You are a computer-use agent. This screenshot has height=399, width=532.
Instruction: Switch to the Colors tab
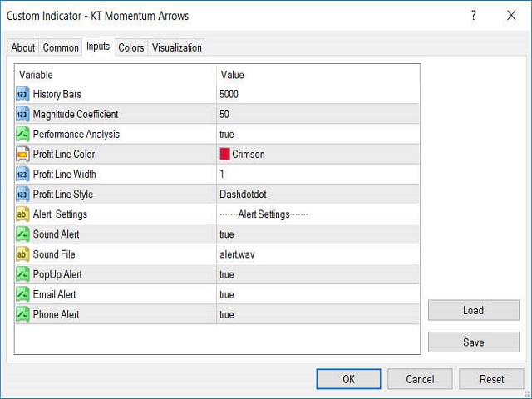(x=131, y=47)
